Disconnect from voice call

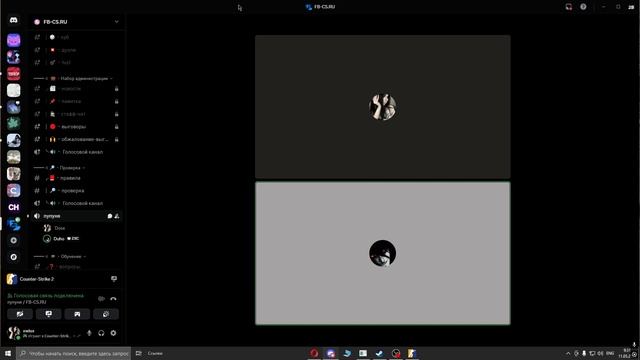[113, 299]
